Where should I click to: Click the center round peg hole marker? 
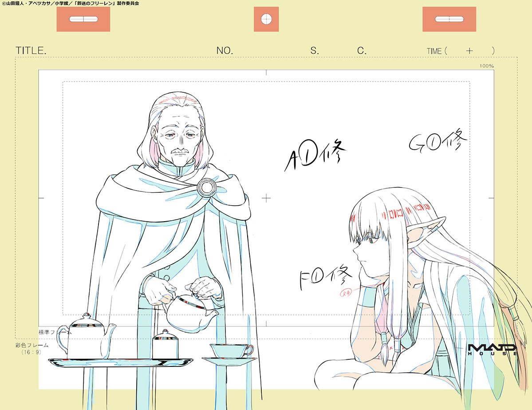click(x=266, y=20)
